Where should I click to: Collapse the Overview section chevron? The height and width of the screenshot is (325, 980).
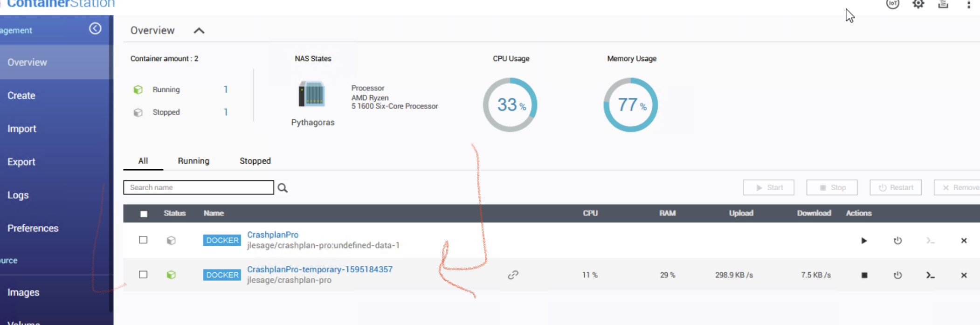[x=199, y=31]
